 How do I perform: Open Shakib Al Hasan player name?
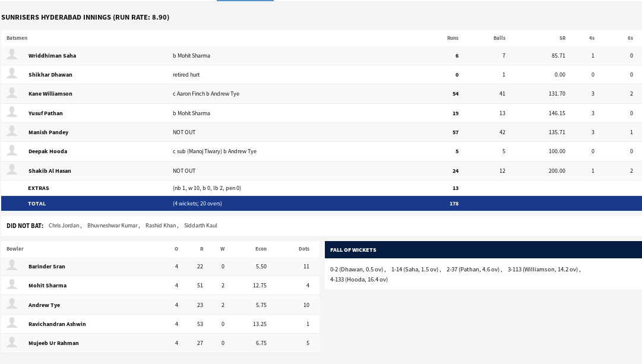[49, 171]
